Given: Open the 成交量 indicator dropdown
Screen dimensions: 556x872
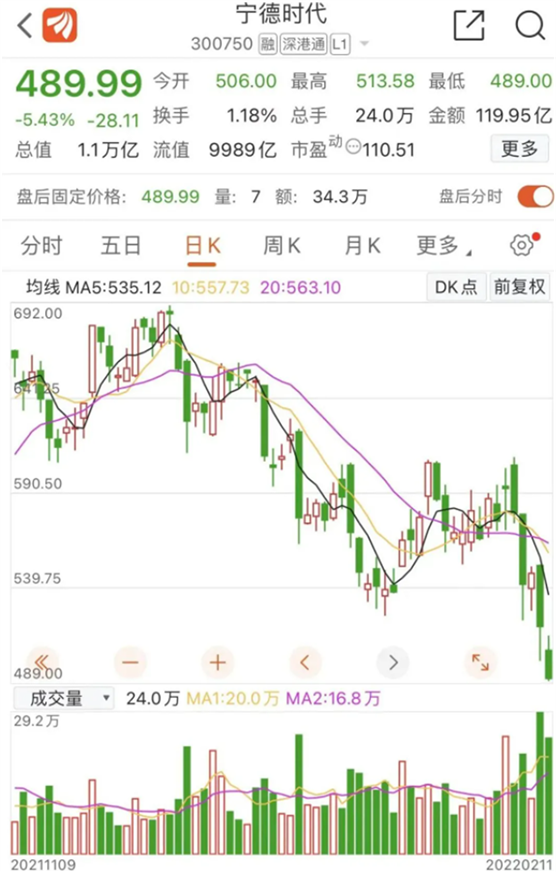Looking at the screenshot, I should click(63, 698).
